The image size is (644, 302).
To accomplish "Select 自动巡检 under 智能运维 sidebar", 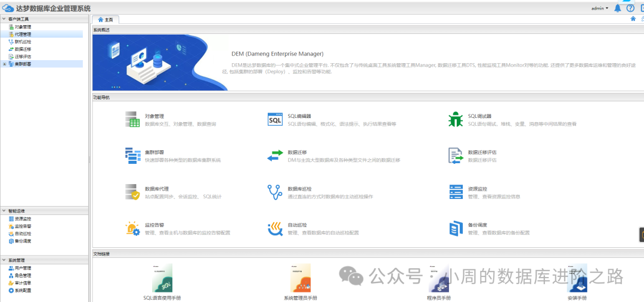I will (23, 234).
